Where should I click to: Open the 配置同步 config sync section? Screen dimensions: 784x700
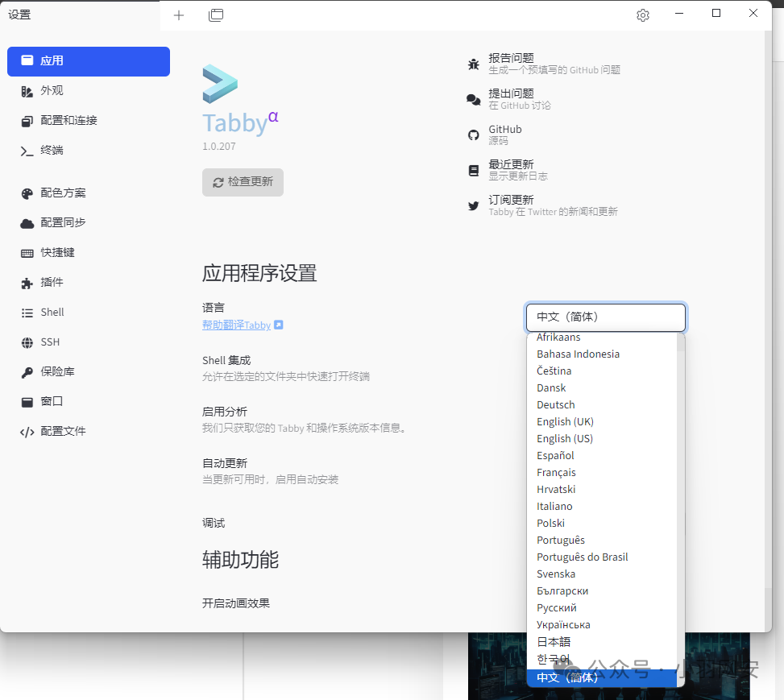(x=89, y=223)
